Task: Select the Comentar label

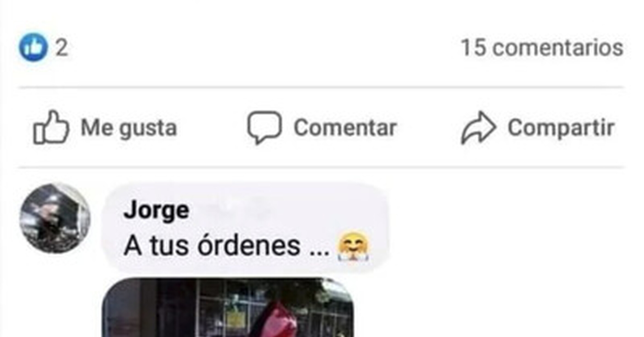Action: 345,128
